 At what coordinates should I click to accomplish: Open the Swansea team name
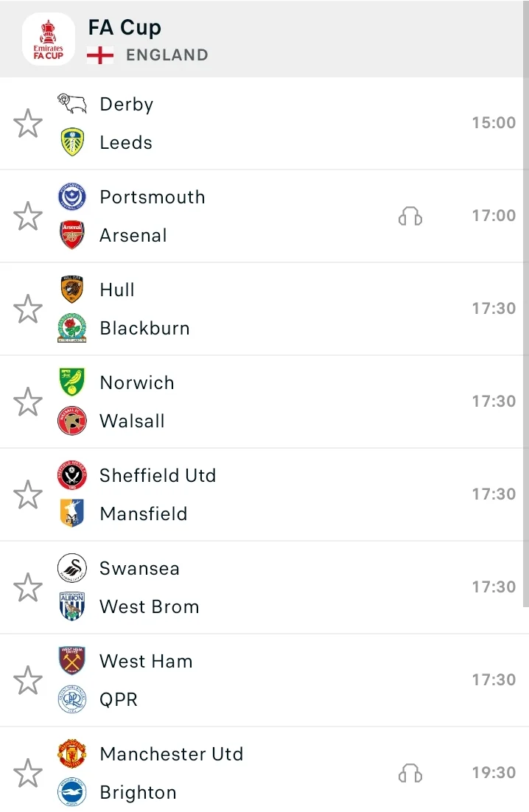pos(139,568)
